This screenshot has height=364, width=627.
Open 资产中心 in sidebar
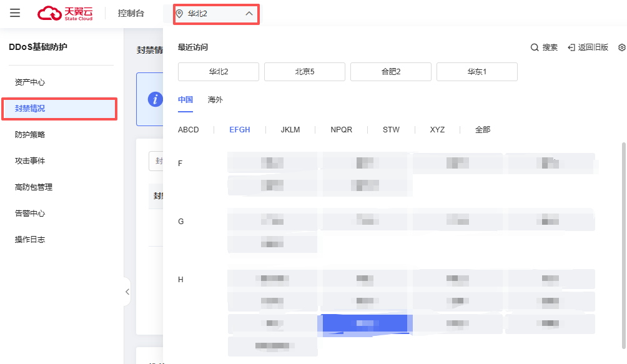pos(30,82)
